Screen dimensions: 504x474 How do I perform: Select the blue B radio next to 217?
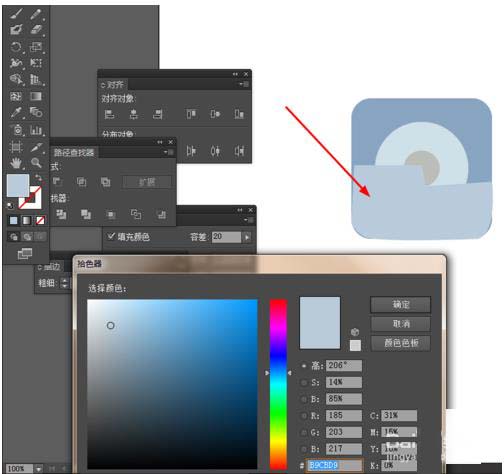304,449
